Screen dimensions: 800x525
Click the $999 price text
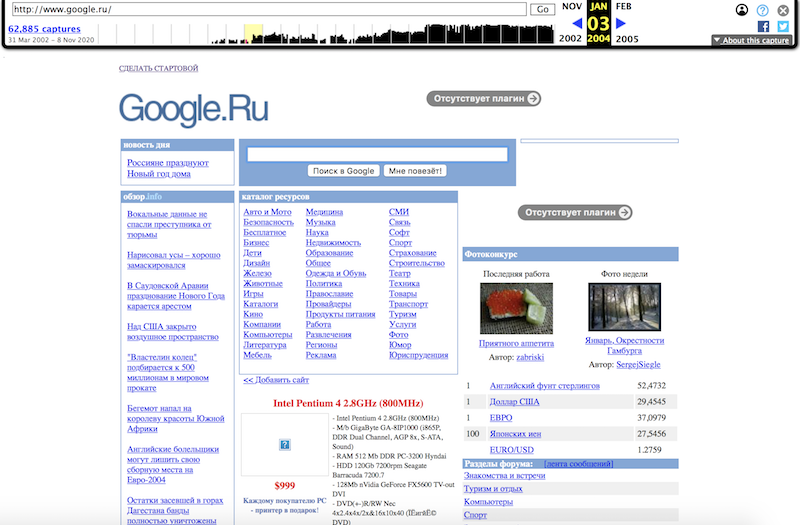click(285, 486)
